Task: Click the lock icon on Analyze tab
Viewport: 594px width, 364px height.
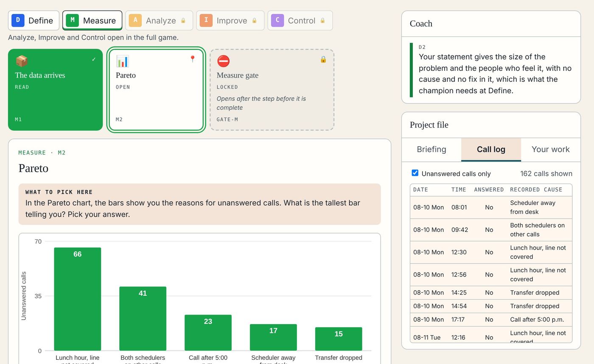Action: 183,20
